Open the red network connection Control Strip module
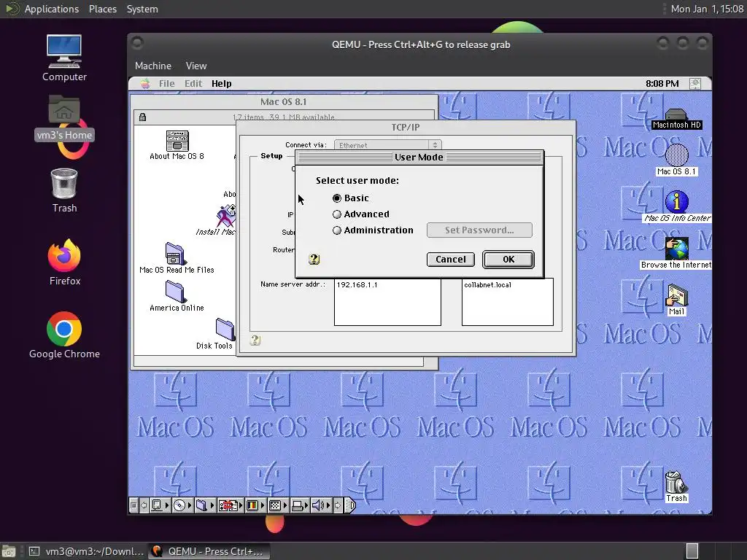747x560 pixels. pyautogui.click(x=231, y=505)
